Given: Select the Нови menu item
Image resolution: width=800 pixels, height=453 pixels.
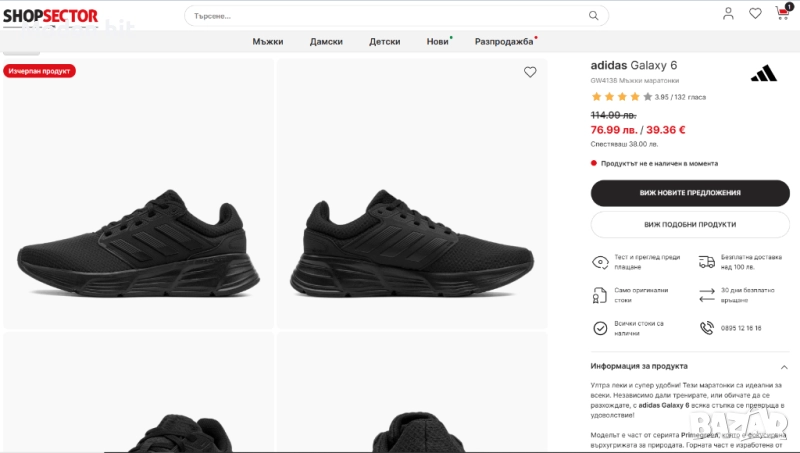Looking at the screenshot, I should click(x=437, y=42).
